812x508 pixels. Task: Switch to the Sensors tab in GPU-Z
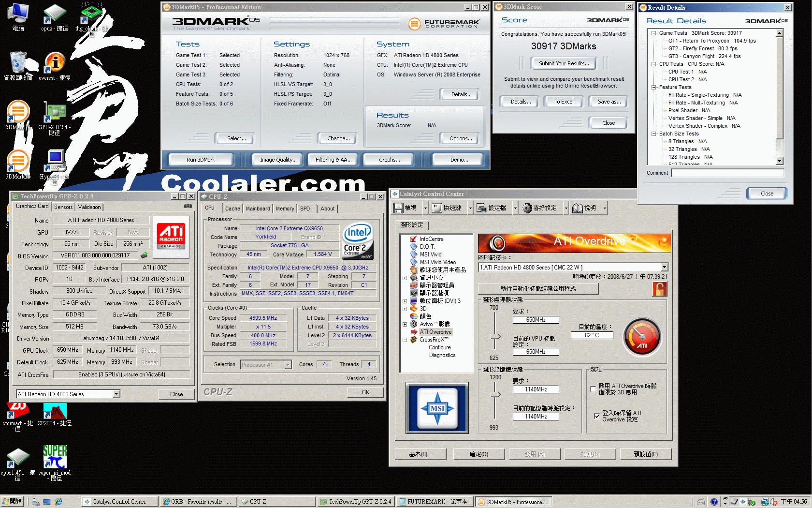63,207
